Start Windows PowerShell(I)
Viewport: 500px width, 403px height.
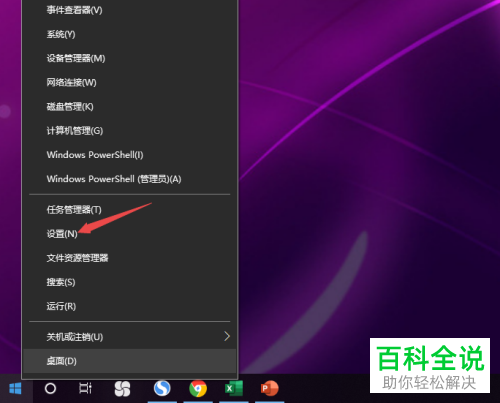(130, 155)
